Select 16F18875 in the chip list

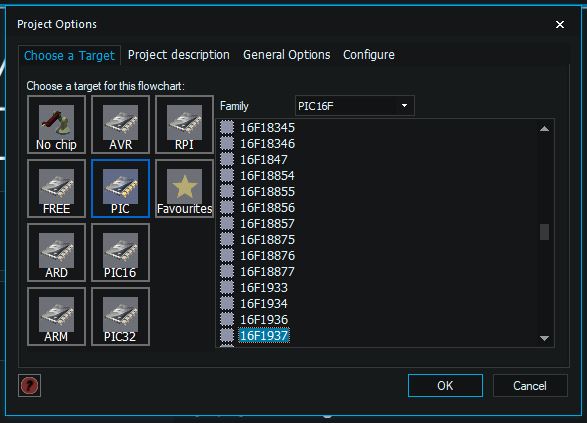pyautogui.click(x=267, y=240)
